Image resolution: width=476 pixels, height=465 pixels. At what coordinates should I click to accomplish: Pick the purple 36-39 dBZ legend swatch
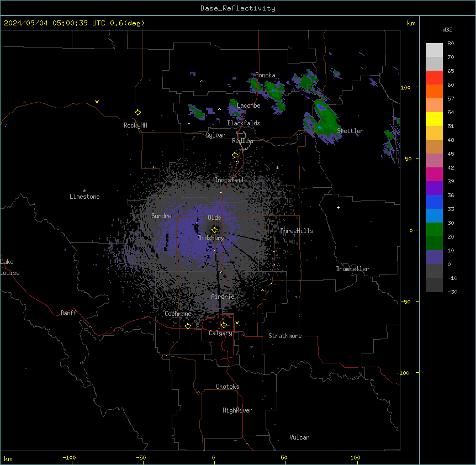[434, 188]
